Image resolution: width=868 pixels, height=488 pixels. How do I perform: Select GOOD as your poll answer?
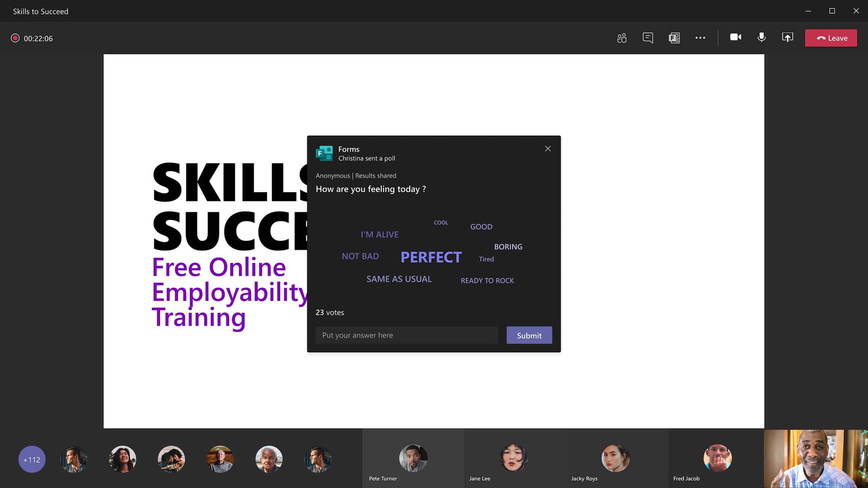481,226
